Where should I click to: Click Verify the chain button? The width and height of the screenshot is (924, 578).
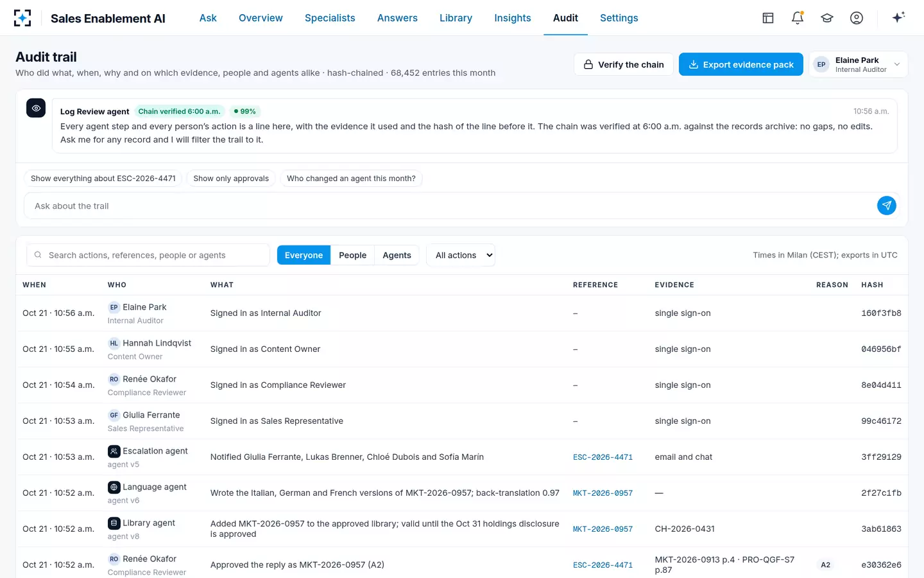coord(624,64)
